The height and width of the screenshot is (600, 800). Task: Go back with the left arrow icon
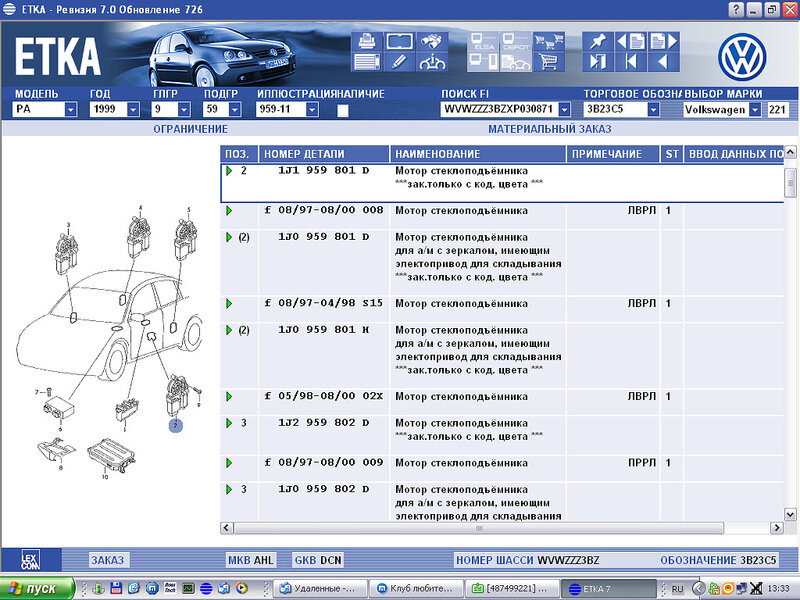(x=663, y=62)
